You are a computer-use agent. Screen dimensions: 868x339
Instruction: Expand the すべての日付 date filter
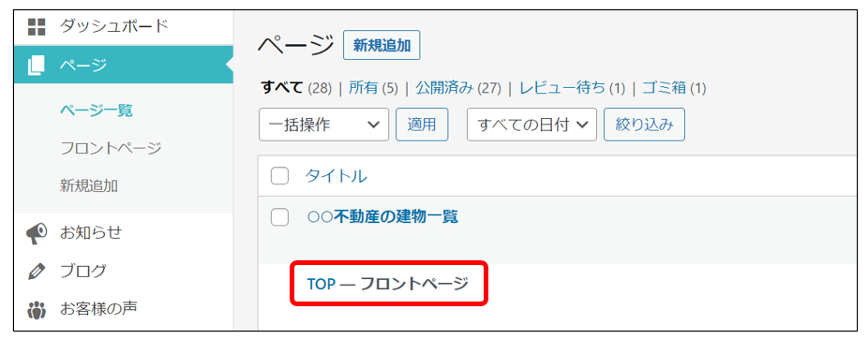coord(532,125)
